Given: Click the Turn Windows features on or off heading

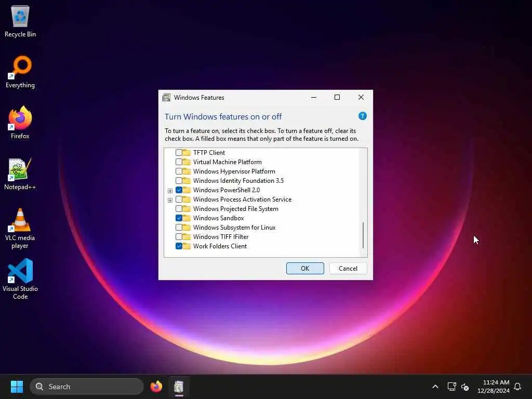Looking at the screenshot, I should click(223, 116).
